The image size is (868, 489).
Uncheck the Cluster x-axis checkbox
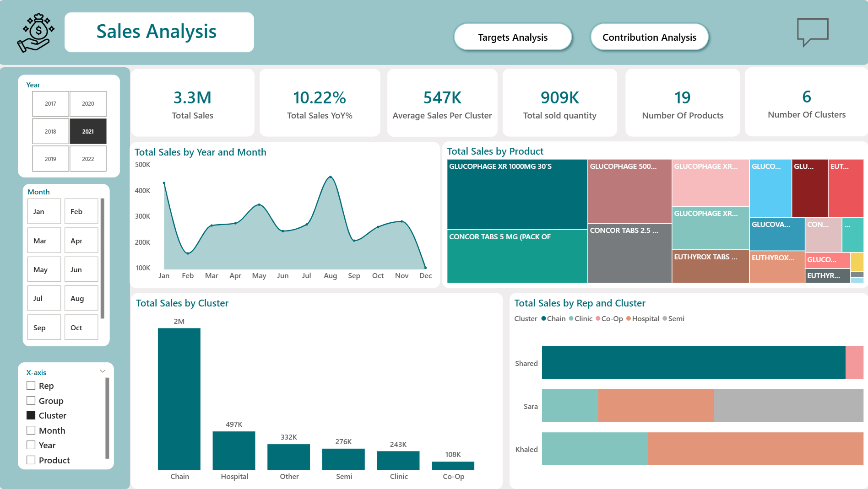click(x=31, y=415)
